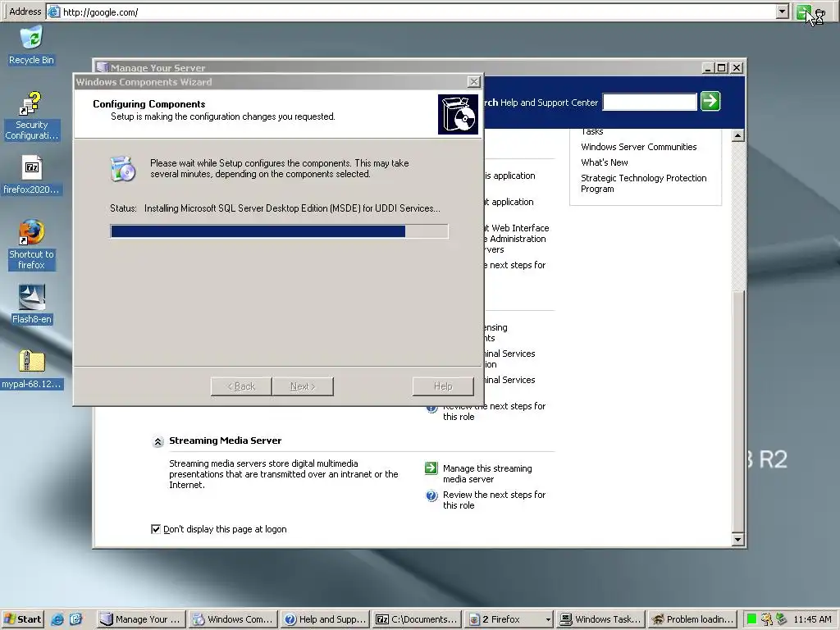Open Security Configuration Wizard desktop shortcut
This screenshot has height=630, width=840.
[32, 116]
